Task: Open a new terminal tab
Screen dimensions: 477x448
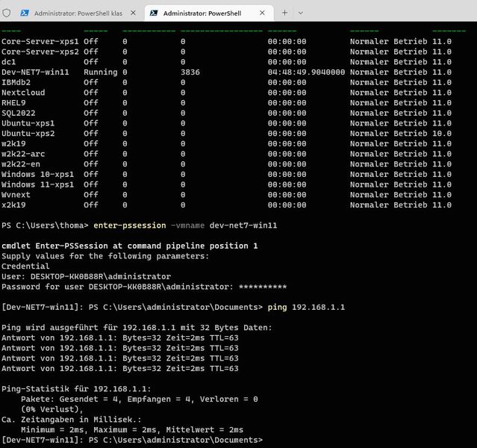Action: (x=284, y=13)
